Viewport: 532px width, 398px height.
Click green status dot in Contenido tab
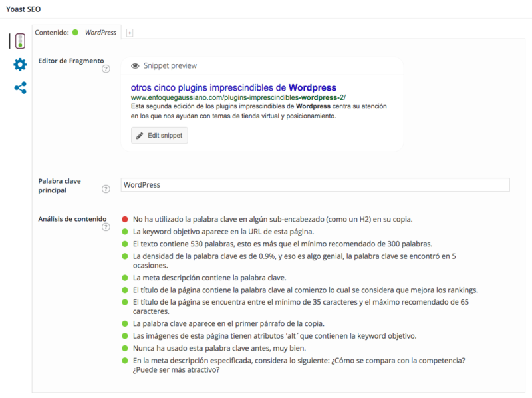click(75, 32)
